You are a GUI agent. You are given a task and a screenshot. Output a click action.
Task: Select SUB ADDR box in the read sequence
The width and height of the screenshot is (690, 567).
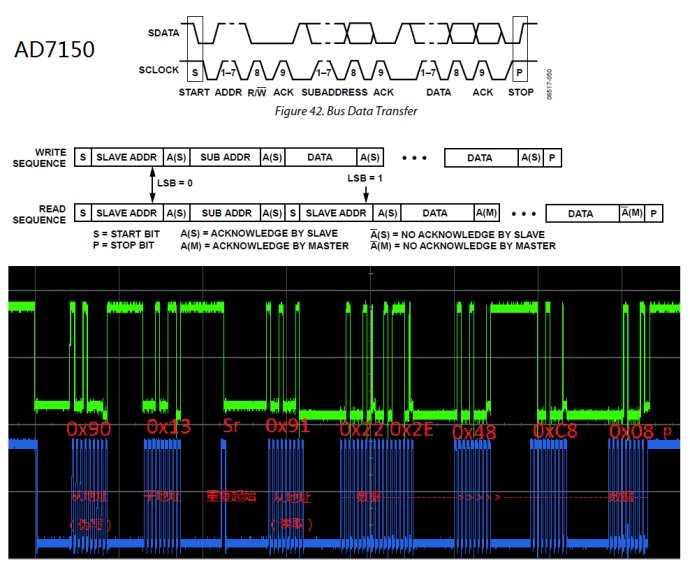click(x=224, y=213)
